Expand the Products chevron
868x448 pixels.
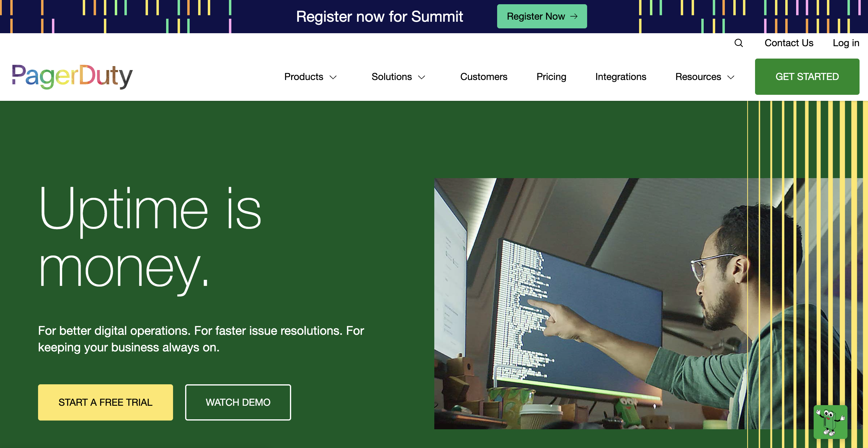click(x=333, y=77)
